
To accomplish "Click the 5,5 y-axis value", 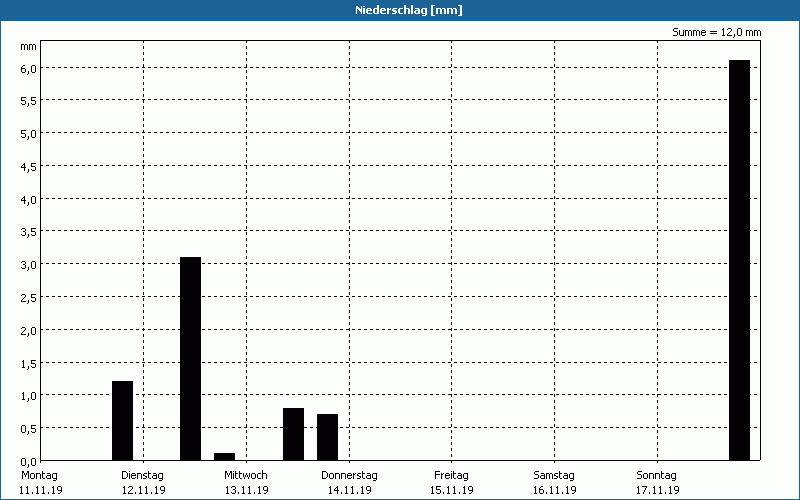I will click(x=29, y=102).
